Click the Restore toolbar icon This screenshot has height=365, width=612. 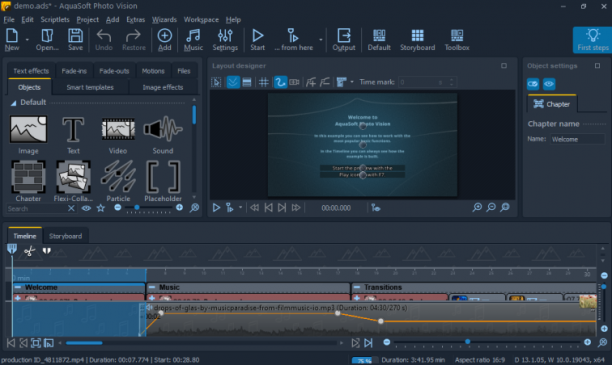(x=133, y=39)
